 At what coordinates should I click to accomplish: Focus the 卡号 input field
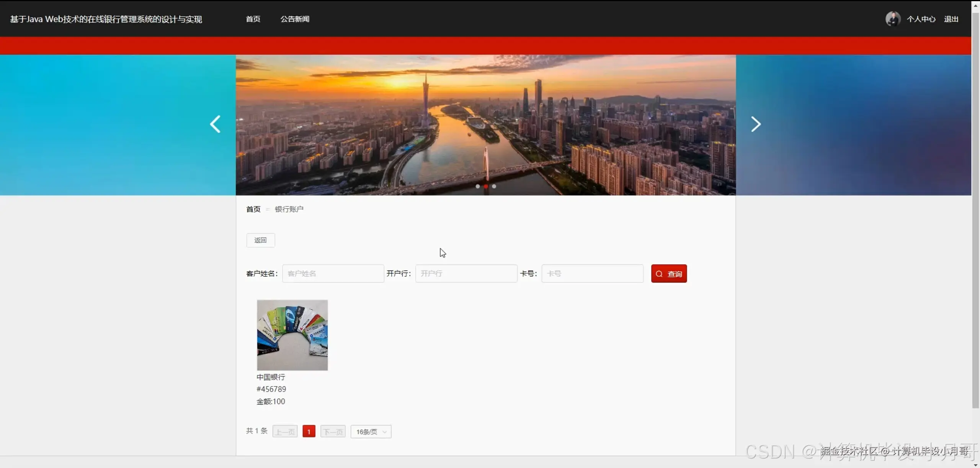592,274
